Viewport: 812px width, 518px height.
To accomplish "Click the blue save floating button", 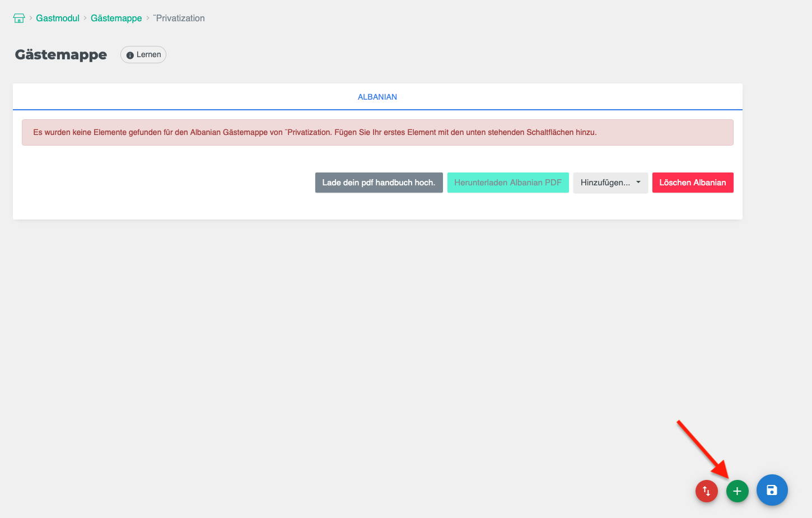I will tap(772, 490).
